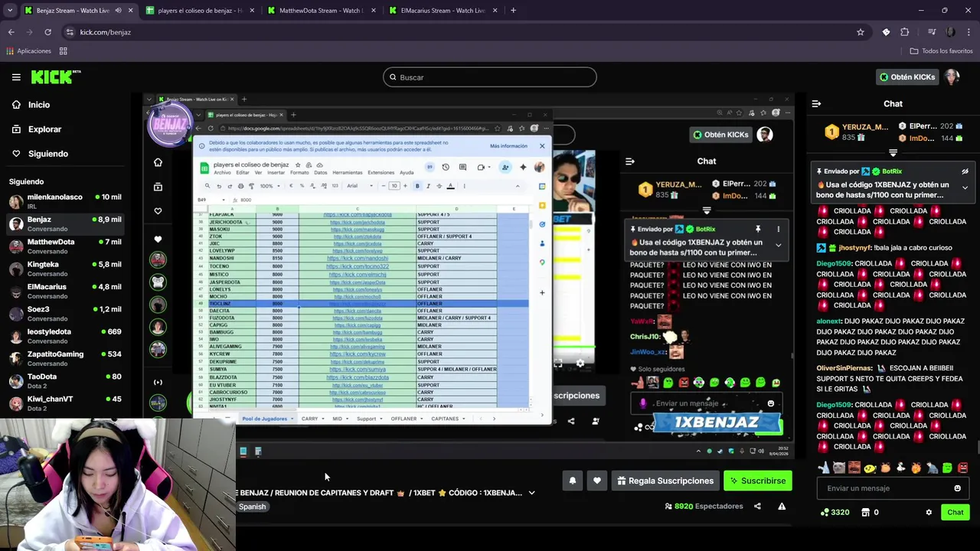Click the Obtén KICKs button

pyautogui.click(x=906, y=77)
